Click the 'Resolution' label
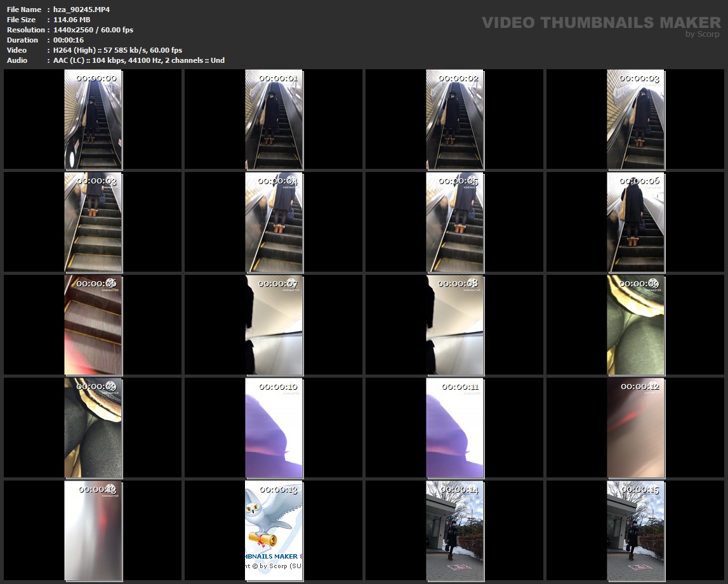Screen dimensions: 728x584 [x=26, y=30]
